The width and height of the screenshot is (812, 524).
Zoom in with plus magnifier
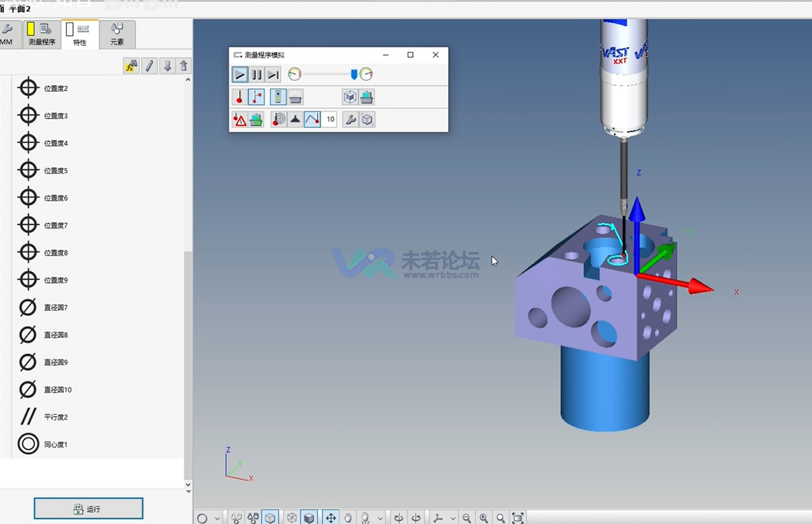483,518
